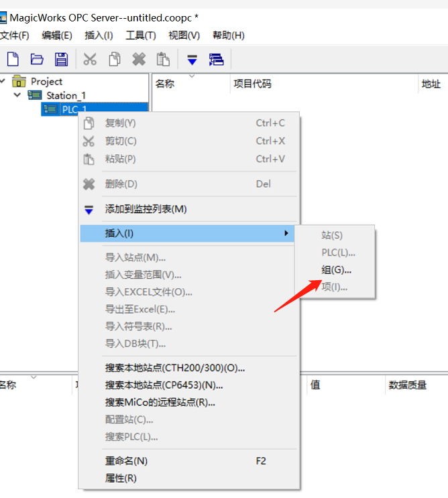Open the 视图(V) menu

pyautogui.click(x=184, y=36)
